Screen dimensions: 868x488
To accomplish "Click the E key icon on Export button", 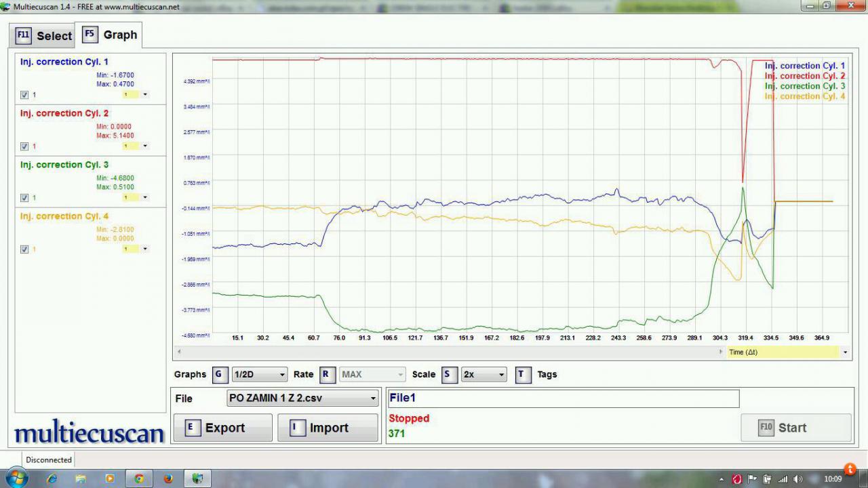I will pyautogui.click(x=193, y=428).
